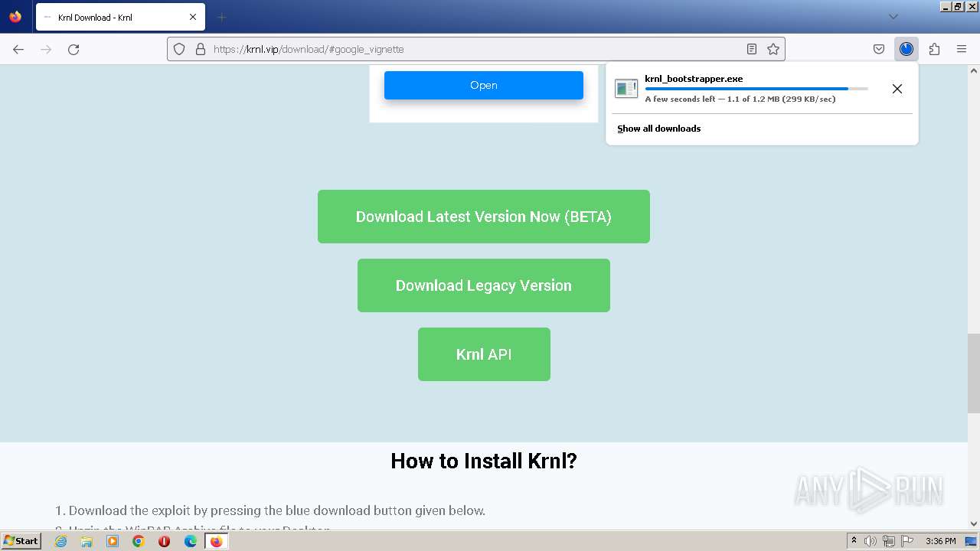Click Show all downloads
Viewport: 980px width, 551px height.
pos(659,129)
